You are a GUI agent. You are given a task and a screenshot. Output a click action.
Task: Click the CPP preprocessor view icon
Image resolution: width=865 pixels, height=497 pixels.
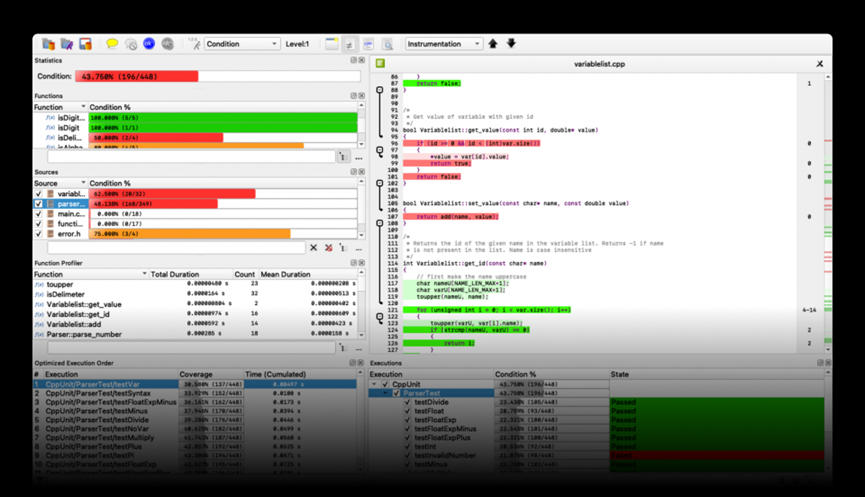(x=369, y=45)
